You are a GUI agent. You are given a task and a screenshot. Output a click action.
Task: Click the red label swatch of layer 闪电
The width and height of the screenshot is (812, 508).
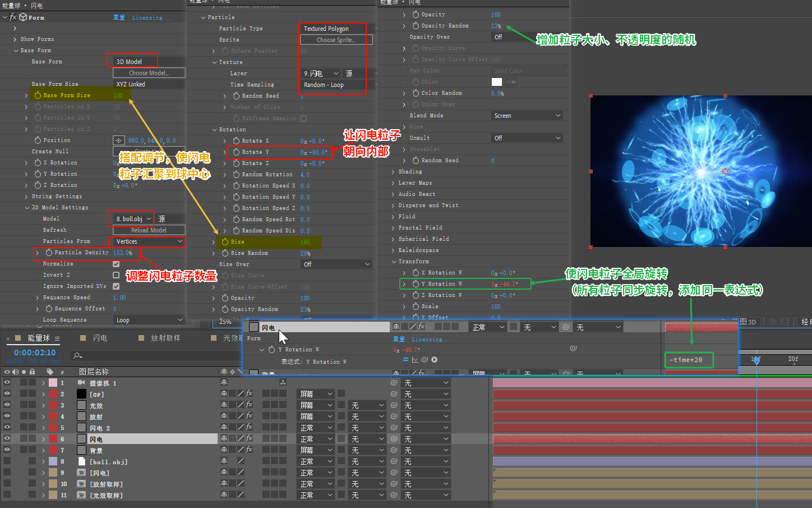(x=53, y=439)
